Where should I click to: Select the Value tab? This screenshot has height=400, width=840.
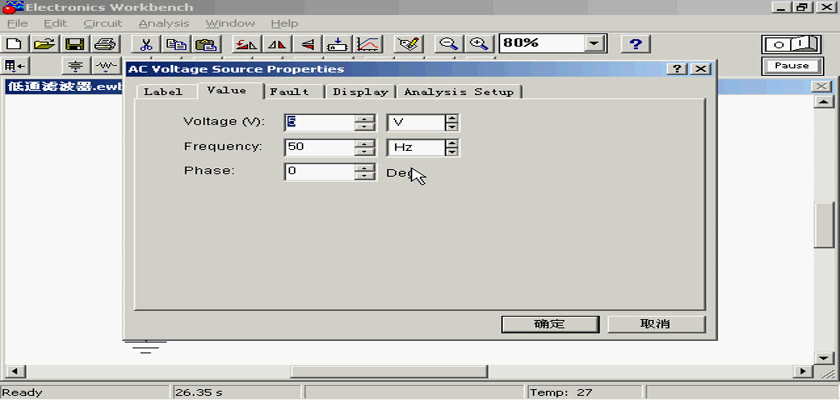pos(227,90)
